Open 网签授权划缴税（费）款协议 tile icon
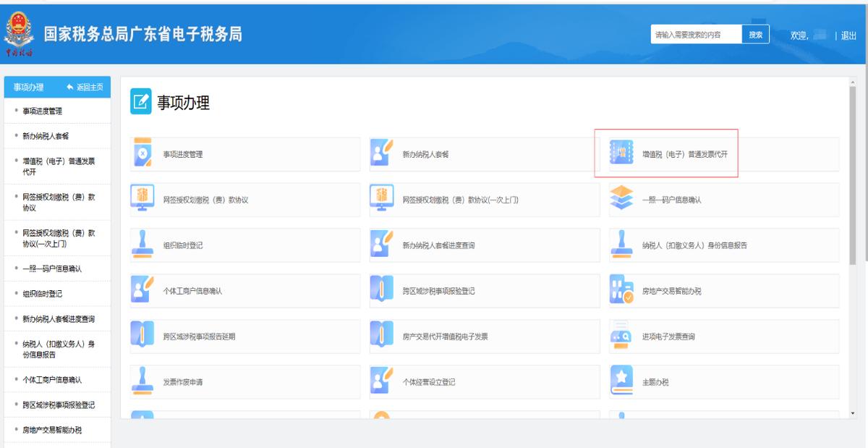868x448 pixels. pyautogui.click(x=142, y=200)
